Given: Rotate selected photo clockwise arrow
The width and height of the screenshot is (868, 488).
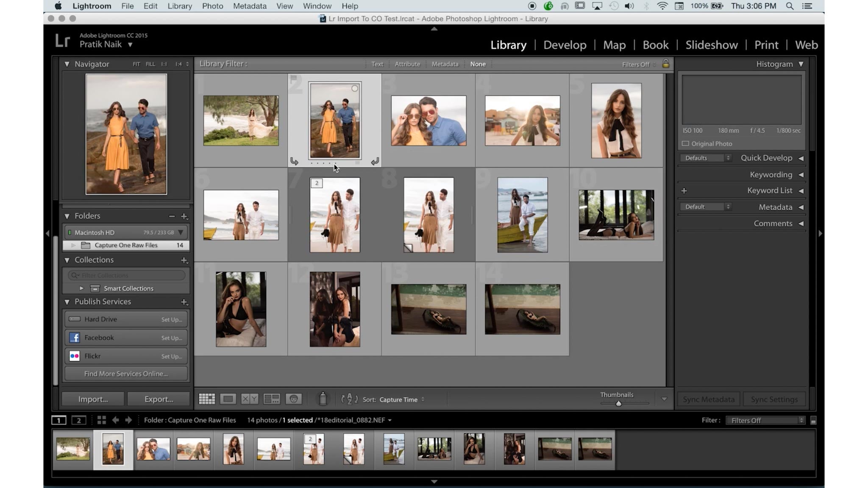Looking at the screenshot, I should 375,161.
